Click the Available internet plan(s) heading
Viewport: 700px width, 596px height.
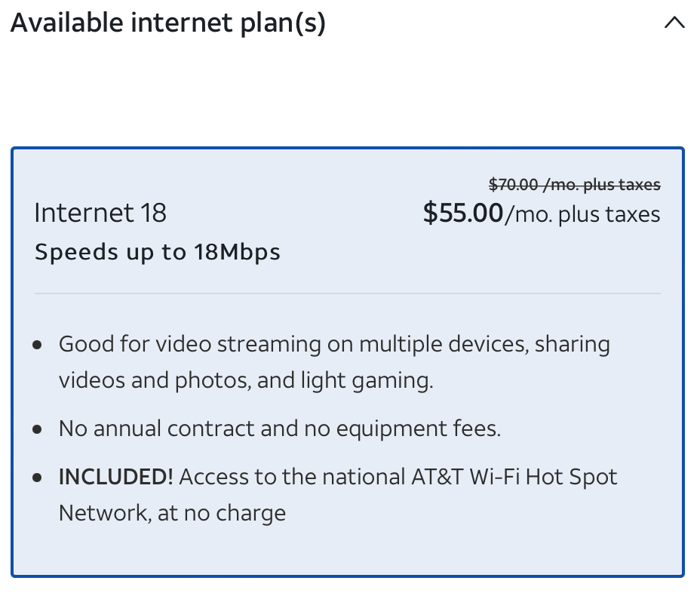coord(168,23)
